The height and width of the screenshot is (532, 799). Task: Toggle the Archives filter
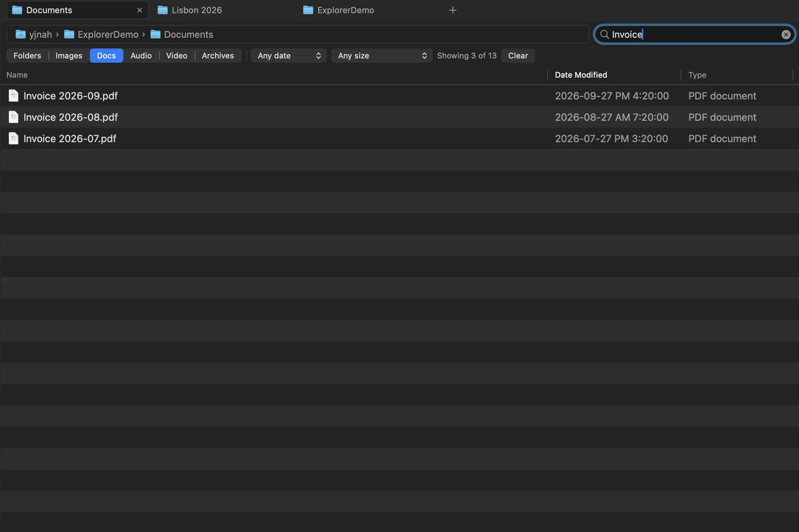coord(218,55)
